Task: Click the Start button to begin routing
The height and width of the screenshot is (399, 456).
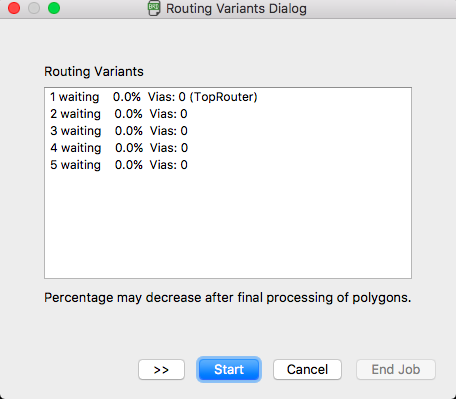Action: point(229,369)
